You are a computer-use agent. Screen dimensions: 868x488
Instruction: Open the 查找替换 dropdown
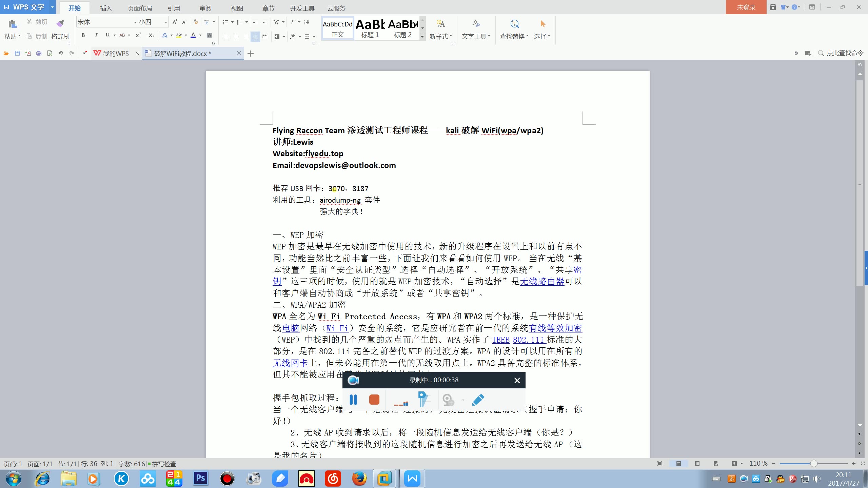point(514,36)
